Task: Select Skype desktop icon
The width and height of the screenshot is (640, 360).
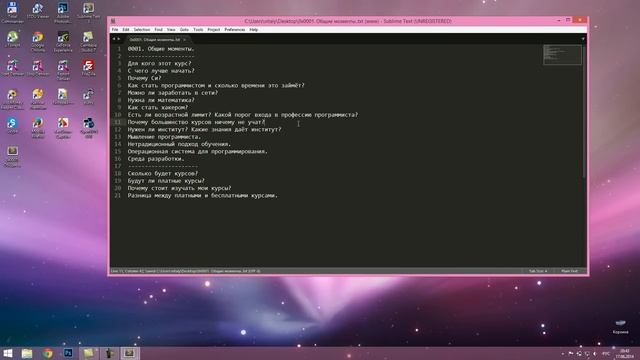Action: [12, 126]
